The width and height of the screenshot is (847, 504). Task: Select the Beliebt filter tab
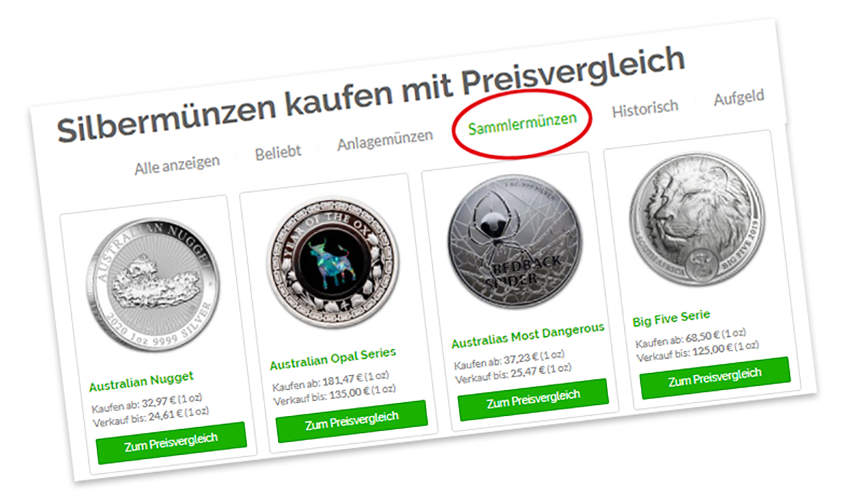278,152
